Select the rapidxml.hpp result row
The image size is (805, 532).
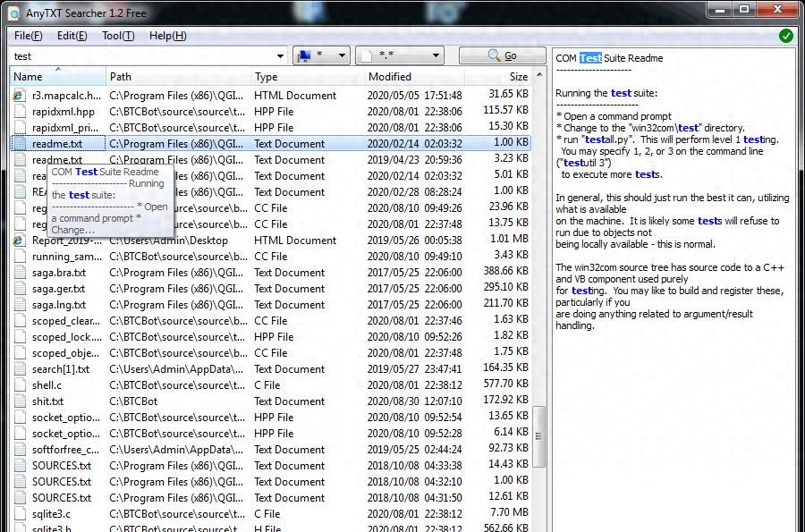point(271,112)
